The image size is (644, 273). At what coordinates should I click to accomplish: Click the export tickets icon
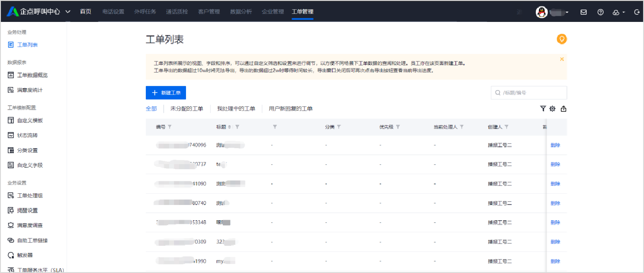pos(563,108)
